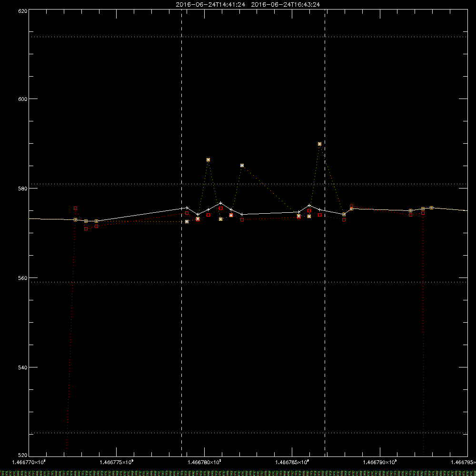Viewport: 476px width, 476px height.
Task: Pick the orange peak marker near 585
Action: point(242,166)
